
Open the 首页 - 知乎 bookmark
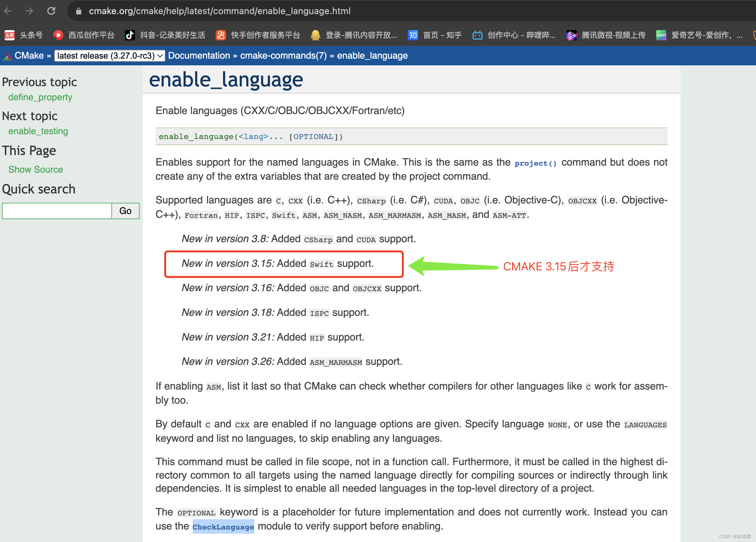pyautogui.click(x=435, y=35)
